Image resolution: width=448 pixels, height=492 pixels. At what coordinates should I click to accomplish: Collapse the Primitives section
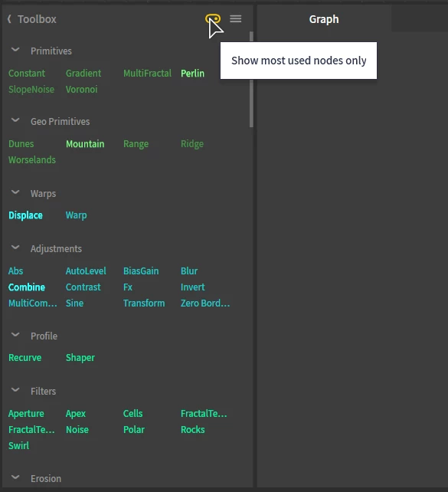tap(15, 51)
